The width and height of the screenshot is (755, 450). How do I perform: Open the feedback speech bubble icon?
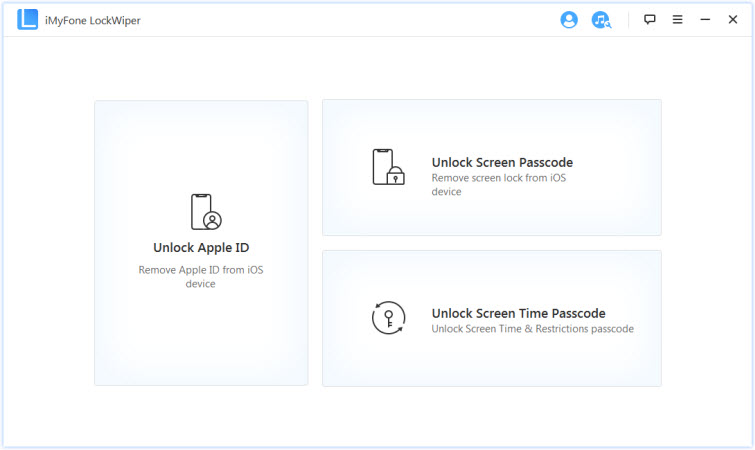(x=650, y=20)
